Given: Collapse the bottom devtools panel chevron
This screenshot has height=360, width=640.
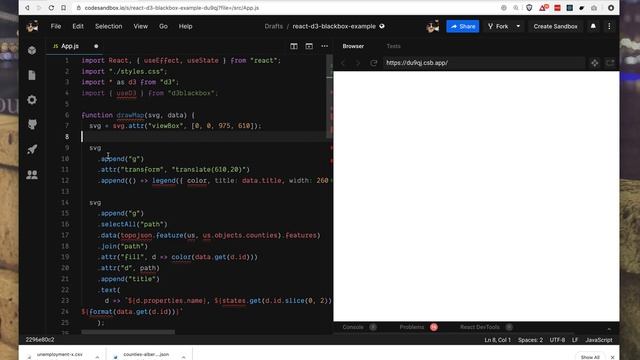Looking at the screenshot, I should [x=609, y=328].
